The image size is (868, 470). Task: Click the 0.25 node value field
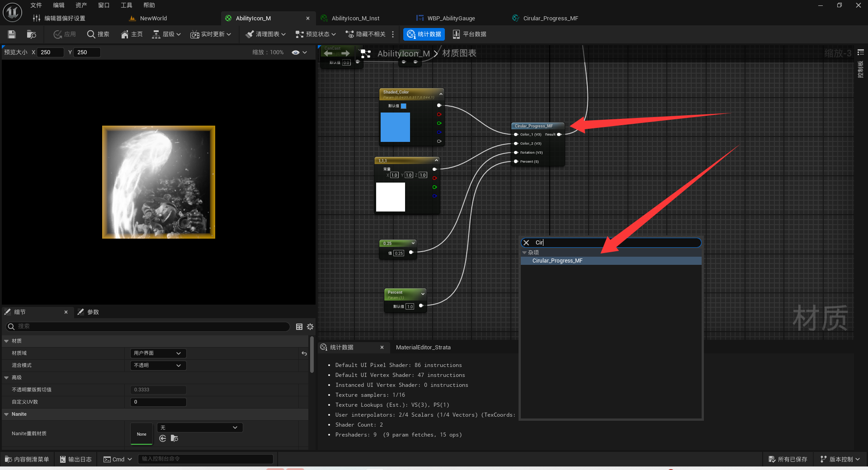[398, 253]
